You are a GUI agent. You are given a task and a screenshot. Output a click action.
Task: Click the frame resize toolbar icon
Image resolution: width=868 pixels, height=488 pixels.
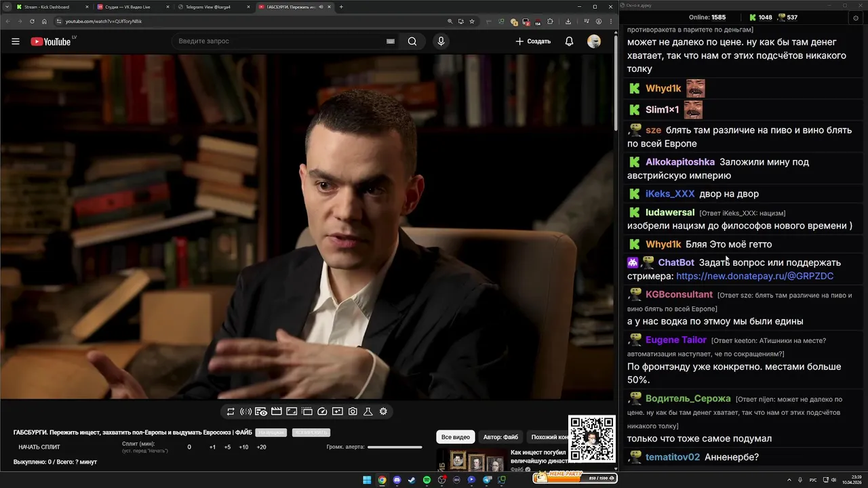pyautogui.click(x=292, y=411)
